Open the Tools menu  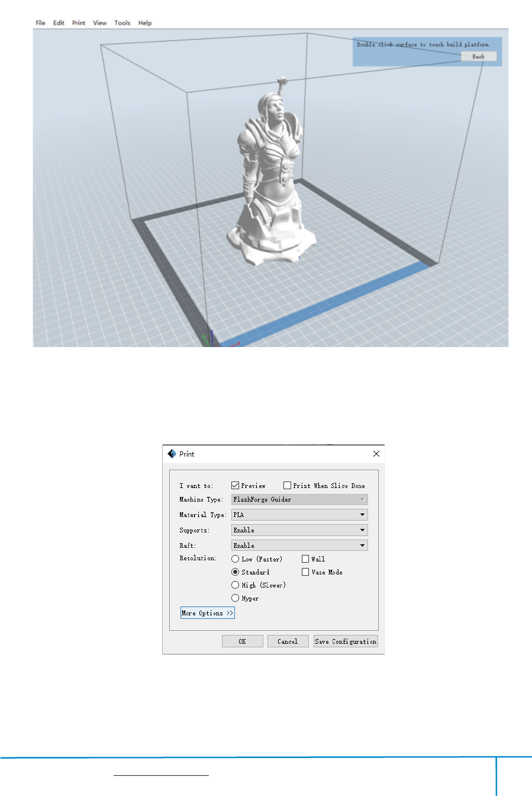(x=122, y=23)
